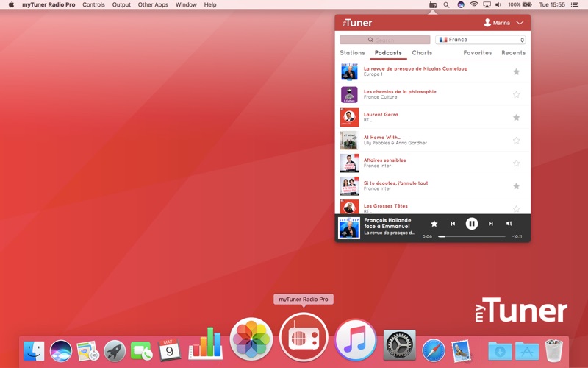Open Finder in the Dock

coord(34,351)
